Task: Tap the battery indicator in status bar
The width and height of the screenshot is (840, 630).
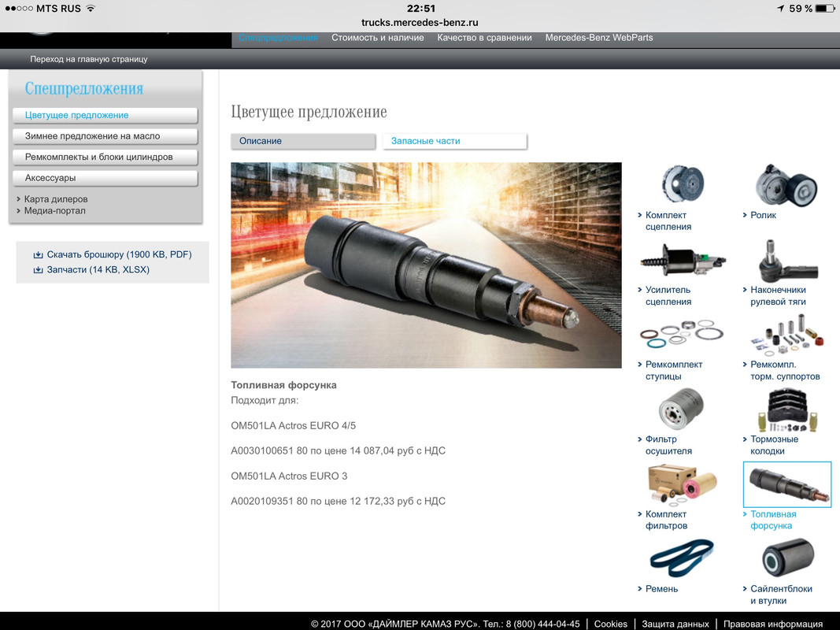Action: click(825, 9)
